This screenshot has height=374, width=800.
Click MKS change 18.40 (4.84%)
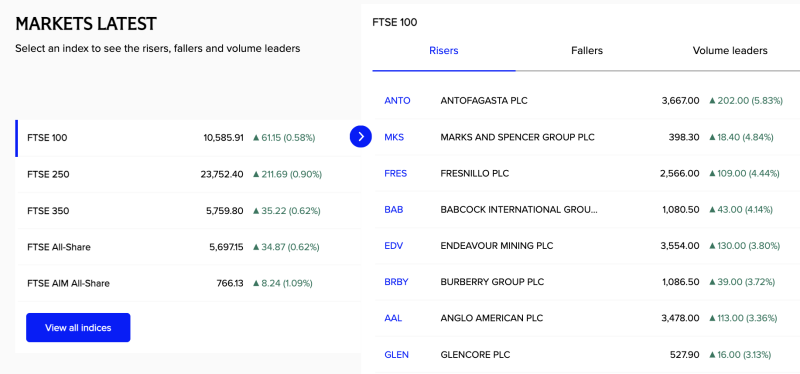(741, 137)
